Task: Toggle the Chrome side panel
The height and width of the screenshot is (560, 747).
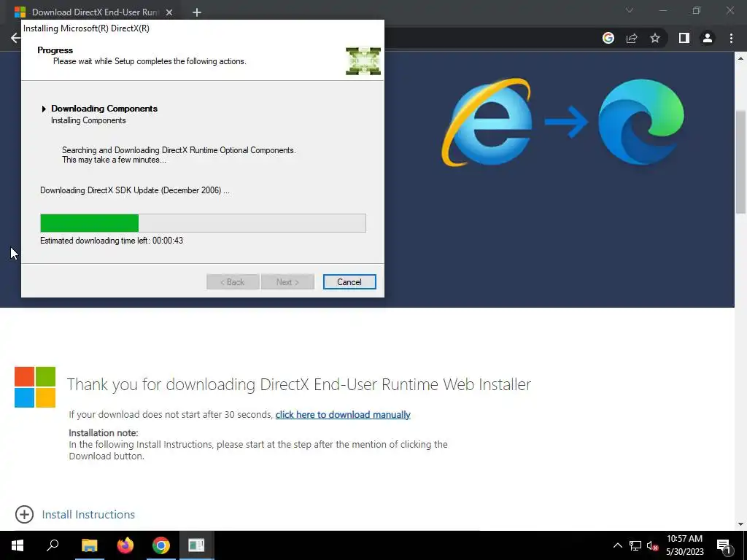Action: tap(684, 38)
